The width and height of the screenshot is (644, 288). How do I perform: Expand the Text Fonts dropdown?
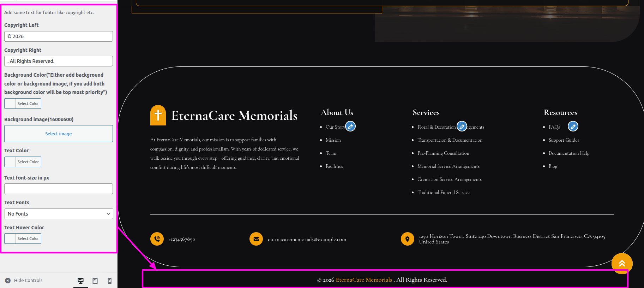59,214
